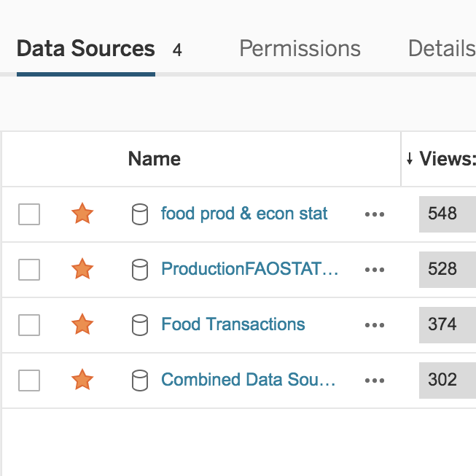Click the Combined Data Source cylinder icon
Viewport: 476px width, 476px height.
(139, 380)
